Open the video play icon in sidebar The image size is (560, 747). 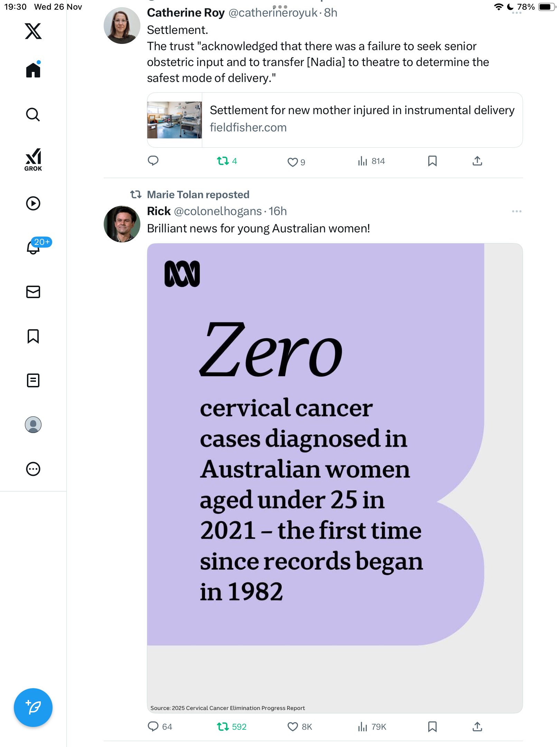point(33,203)
